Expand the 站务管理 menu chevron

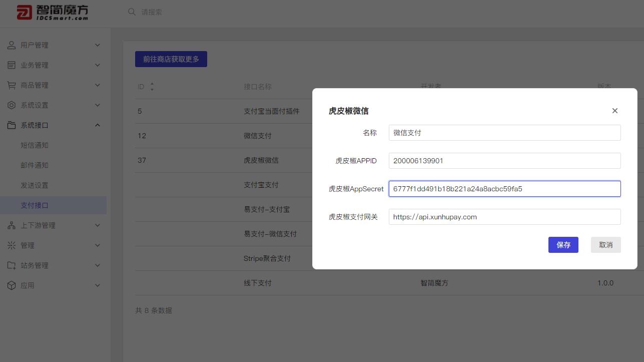tap(98, 265)
